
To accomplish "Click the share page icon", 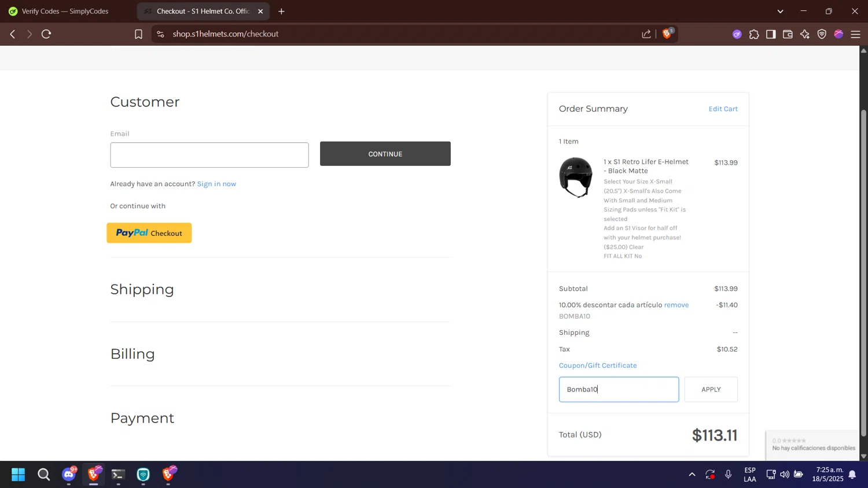I will 646,34.
